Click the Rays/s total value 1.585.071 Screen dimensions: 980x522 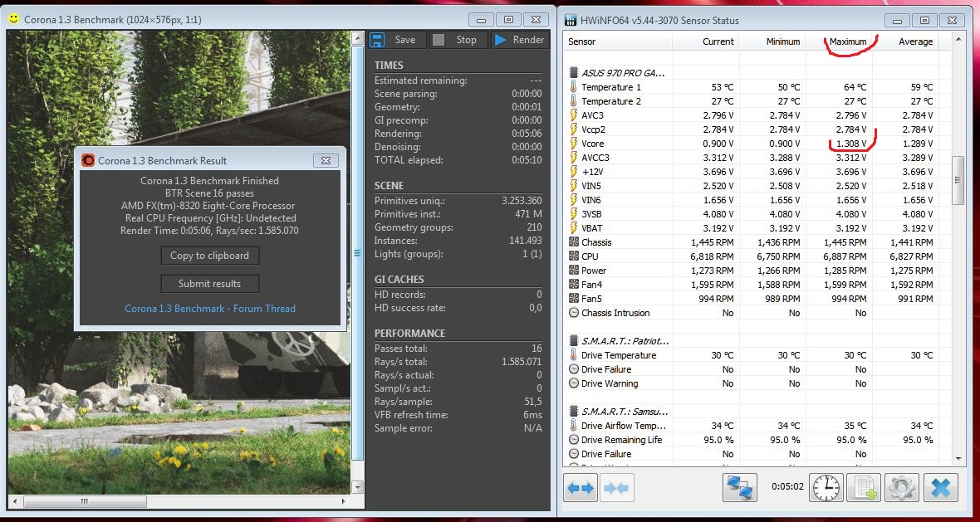[x=522, y=362]
